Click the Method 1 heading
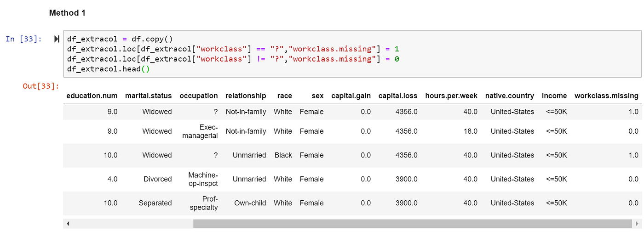The image size is (644, 237). pyautogui.click(x=67, y=13)
